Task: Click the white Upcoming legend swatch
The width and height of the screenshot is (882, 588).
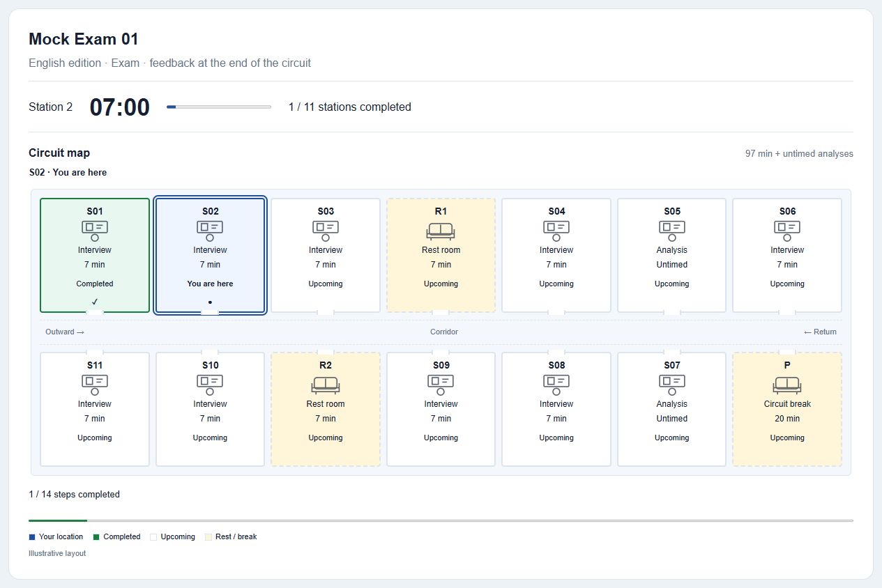Action: click(153, 537)
